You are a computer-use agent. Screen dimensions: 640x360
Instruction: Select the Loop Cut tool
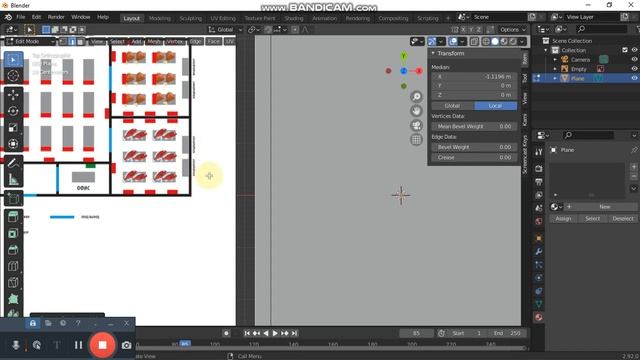coord(13,266)
